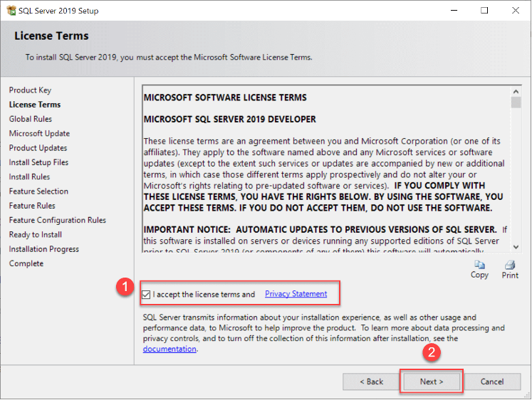The width and height of the screenshot is (532, 400).
Task: Click the MICROSOFT SOFTWARE LICENSE TERMS heading
Action: coord(225,98)
